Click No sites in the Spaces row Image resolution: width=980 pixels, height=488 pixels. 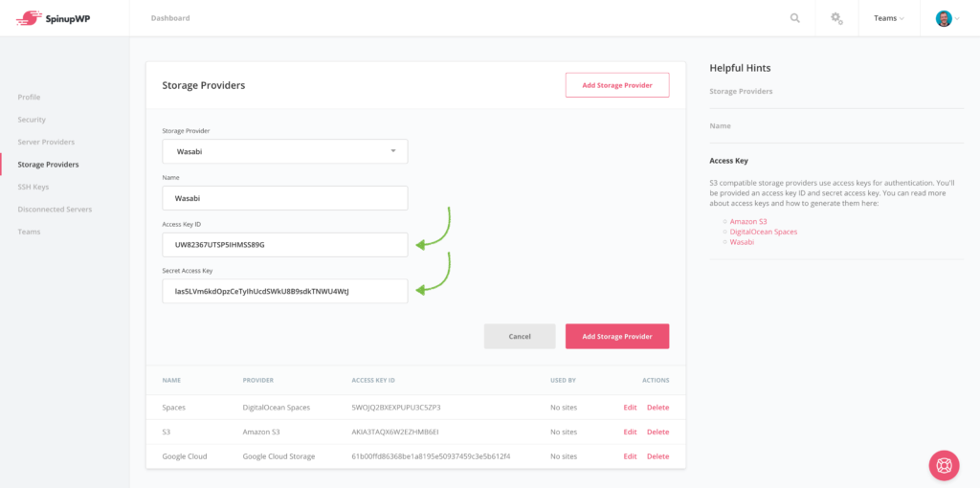point(564,408)
